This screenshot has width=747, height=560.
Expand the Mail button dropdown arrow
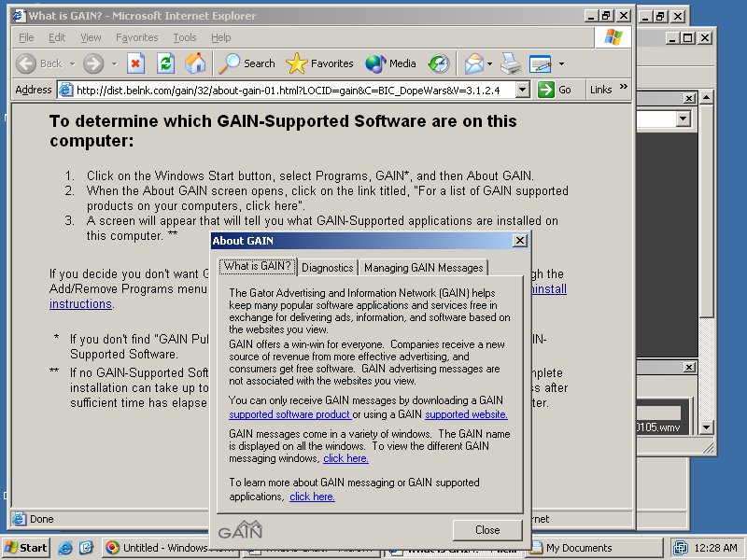pos(489,63)
